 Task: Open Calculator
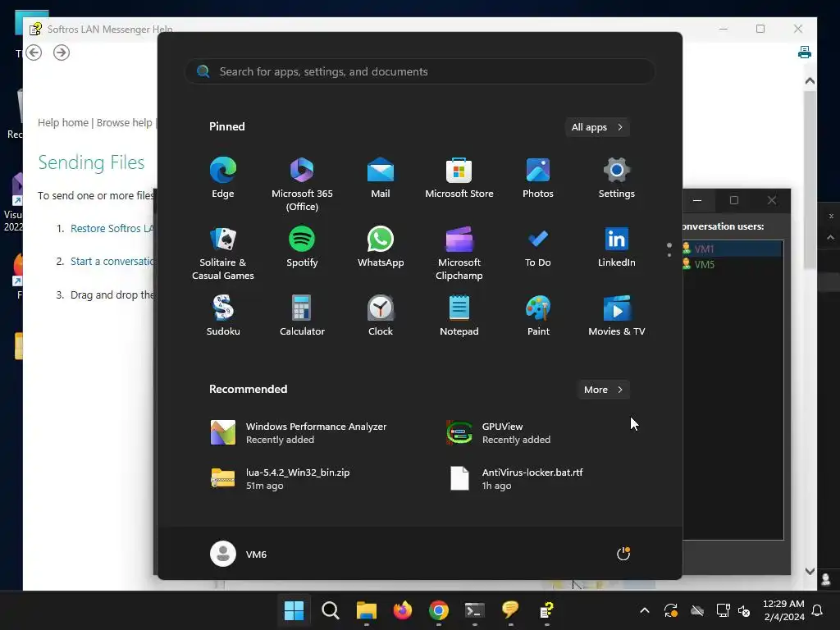[x=302, y=316]
